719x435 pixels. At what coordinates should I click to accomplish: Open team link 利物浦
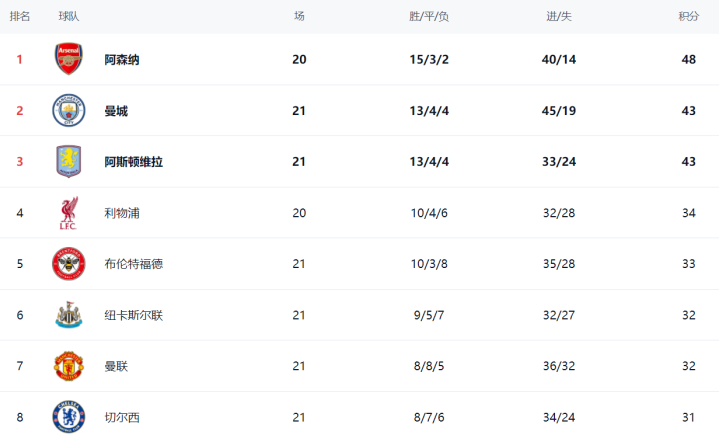(x=122, y=213)
